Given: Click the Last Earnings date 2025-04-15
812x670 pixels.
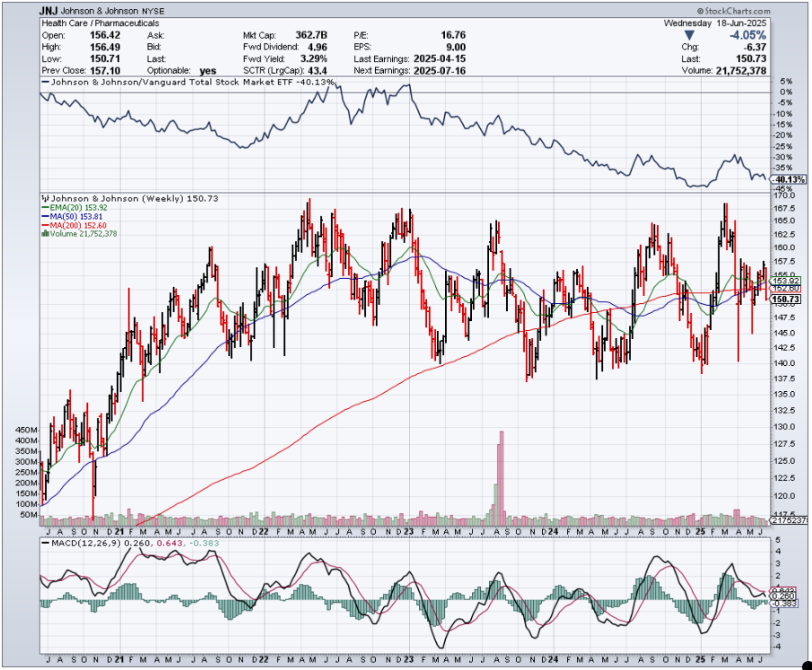Looking at the screenshot, I should point(439,58).
